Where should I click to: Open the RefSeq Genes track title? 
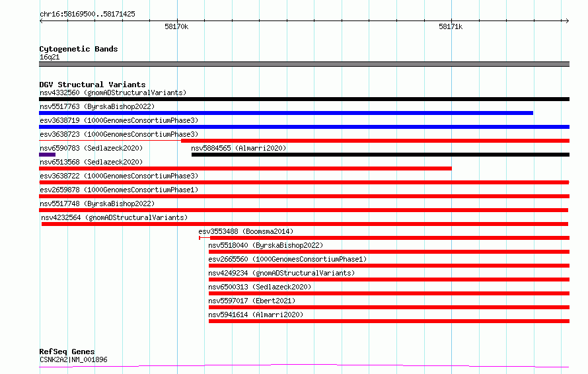tap(67, 352)
